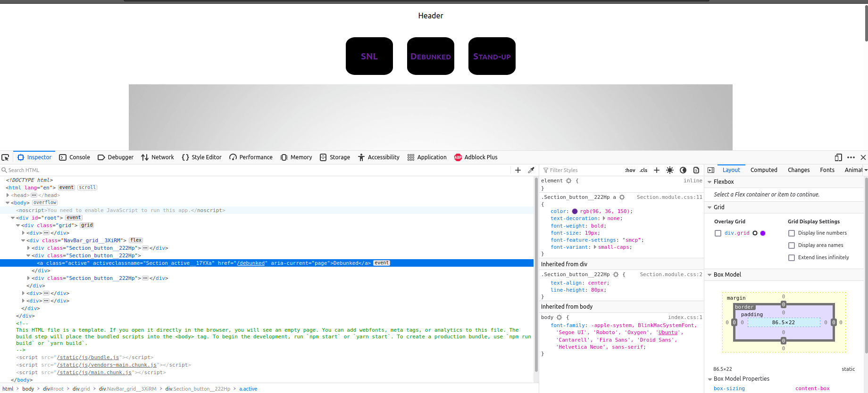Click the SNL button on the page
Screen dimensions: 868x393
(x=369, y=56)
